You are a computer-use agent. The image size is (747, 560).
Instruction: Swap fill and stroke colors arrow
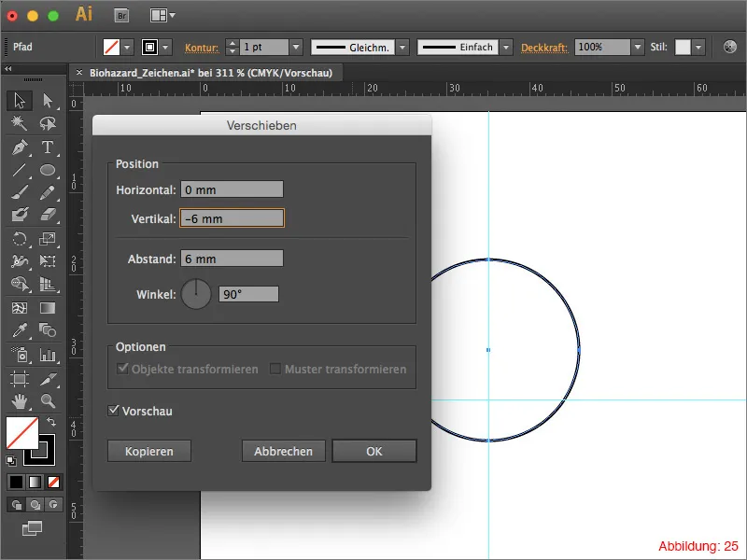[51, 422]
